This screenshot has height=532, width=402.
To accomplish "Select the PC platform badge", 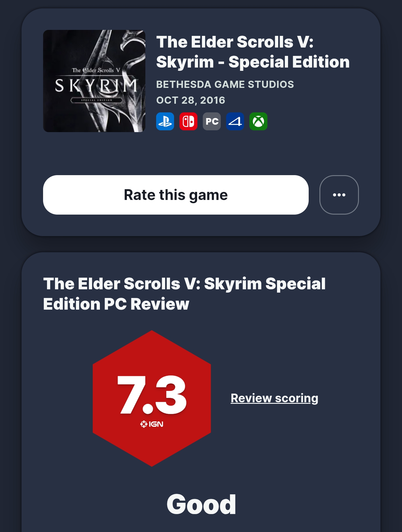I will pos(212,121).
